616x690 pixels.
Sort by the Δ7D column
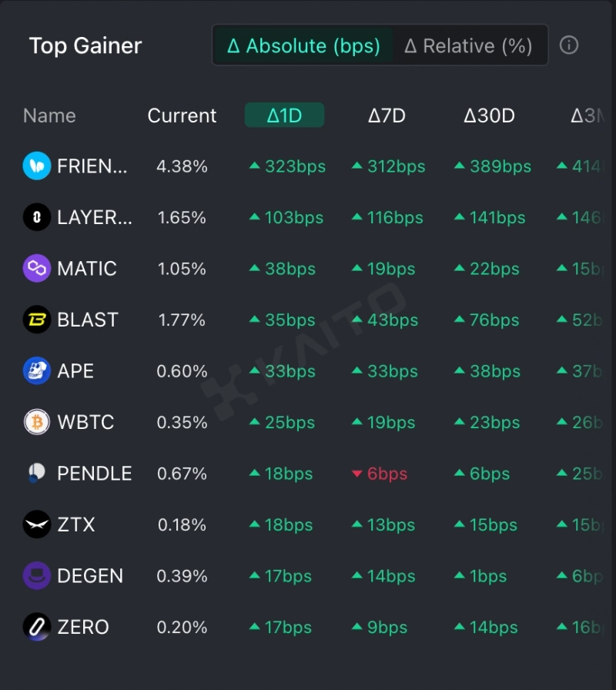[x=387, y=116]
